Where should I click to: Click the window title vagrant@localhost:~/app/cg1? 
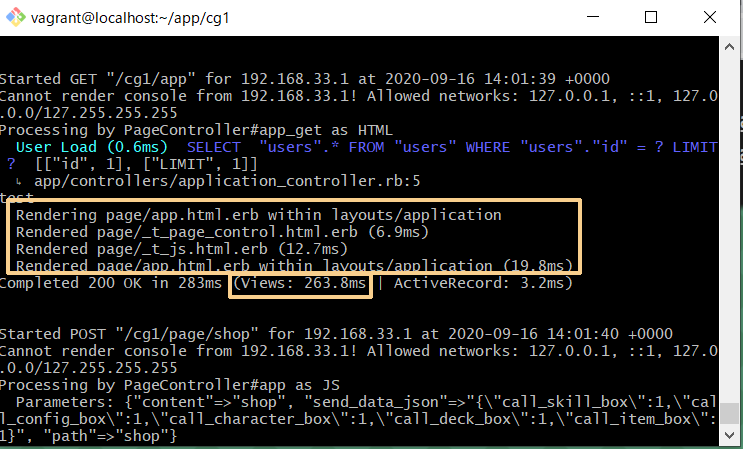[130, 18]
